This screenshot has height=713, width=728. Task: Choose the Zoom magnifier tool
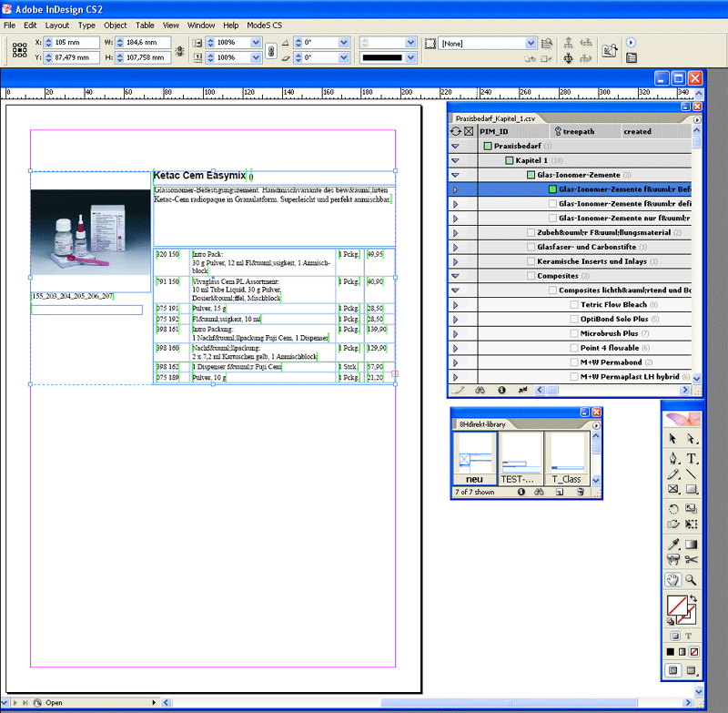(692, 579)
